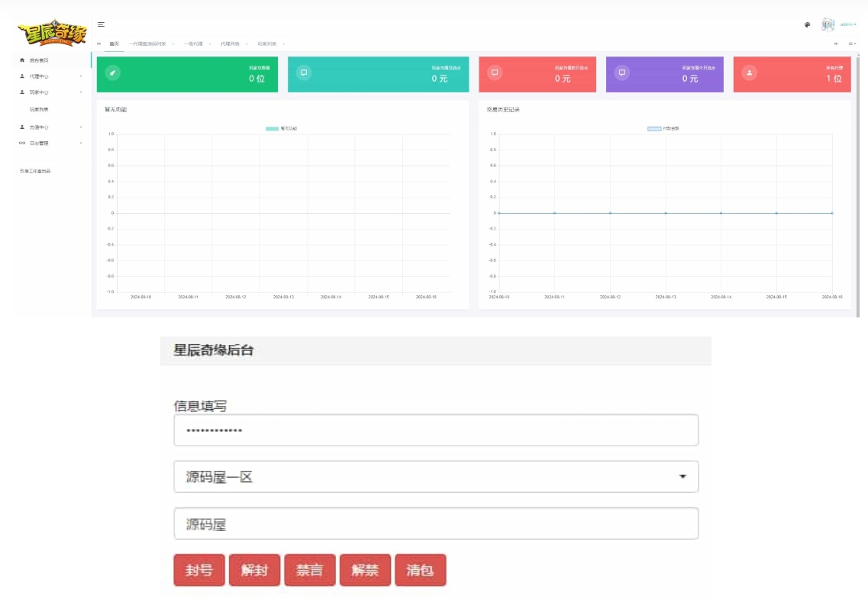Click the chat icon on the teal card
The width and height of the screenshot is (868, 599).
(x=304, y=73)
